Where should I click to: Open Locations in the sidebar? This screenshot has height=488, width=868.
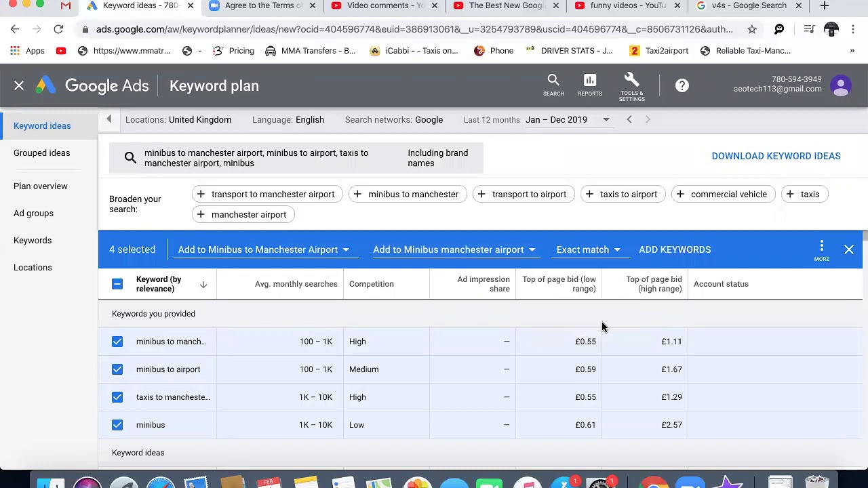(33, 267)
